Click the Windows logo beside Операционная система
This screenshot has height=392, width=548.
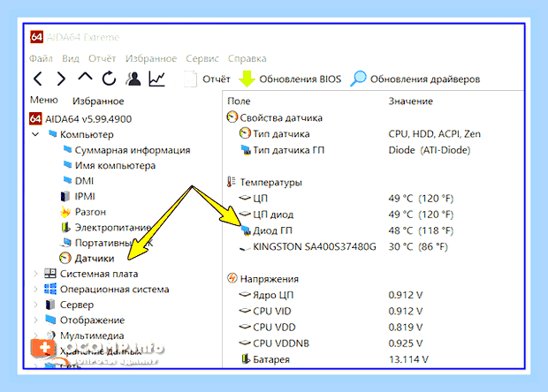click(x=50, y=289)
